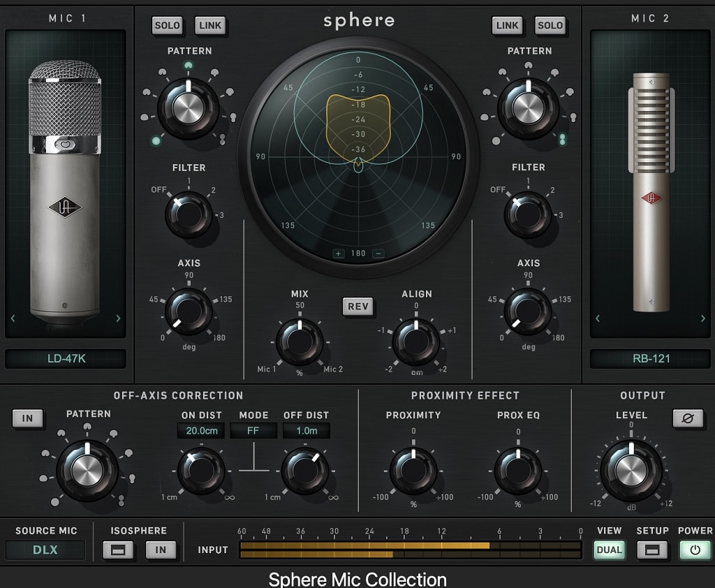715x588 pixels.
Task: Click the ON DIST 20.0cm value field
Action: [201, 431]
